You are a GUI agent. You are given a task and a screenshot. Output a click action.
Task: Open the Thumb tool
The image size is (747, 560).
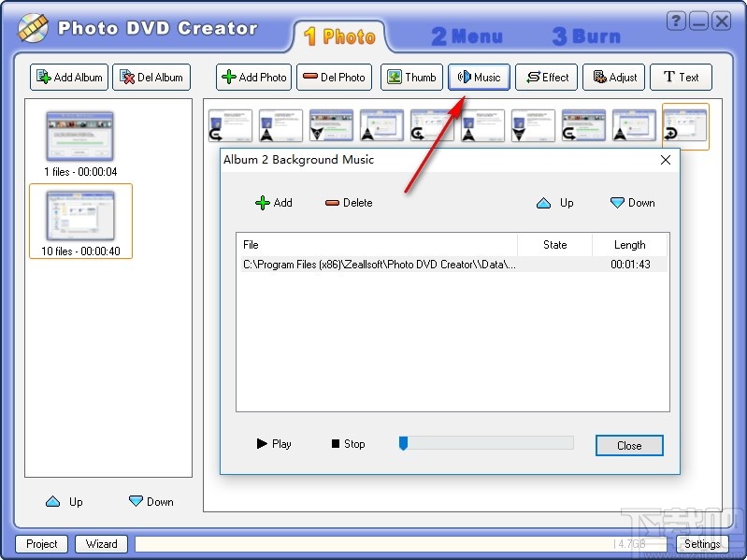click(x=411, y=78)
